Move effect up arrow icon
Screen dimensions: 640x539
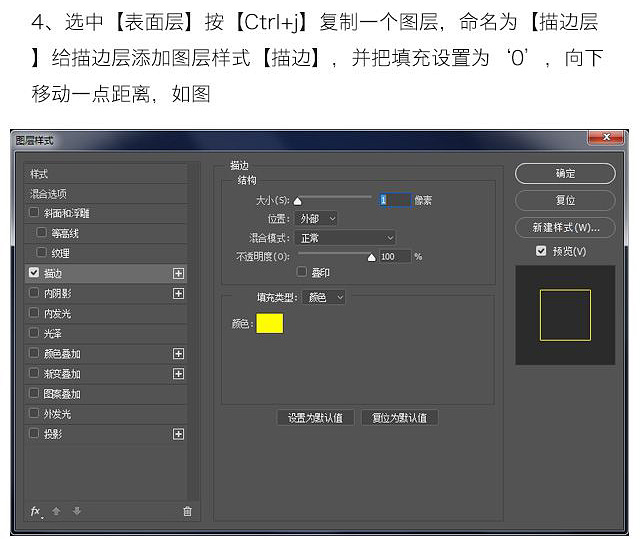tap(56, 511)
